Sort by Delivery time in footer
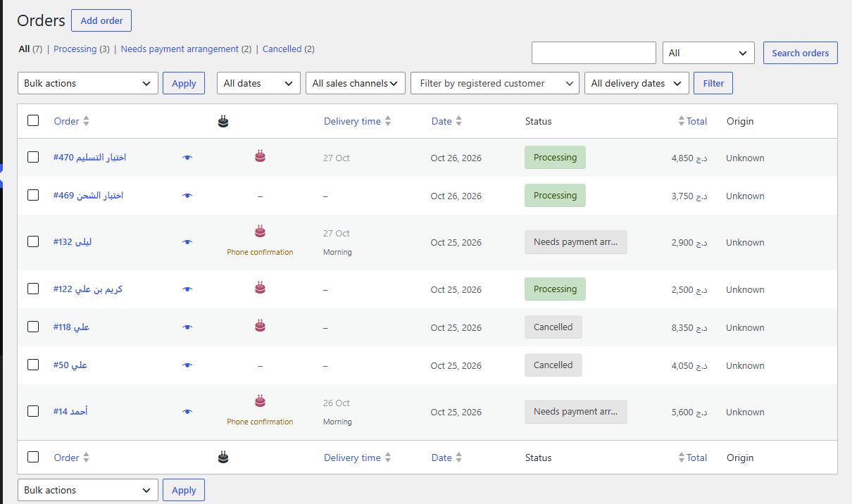The width and height of the screenshot is (852, 504). [352, 458]
